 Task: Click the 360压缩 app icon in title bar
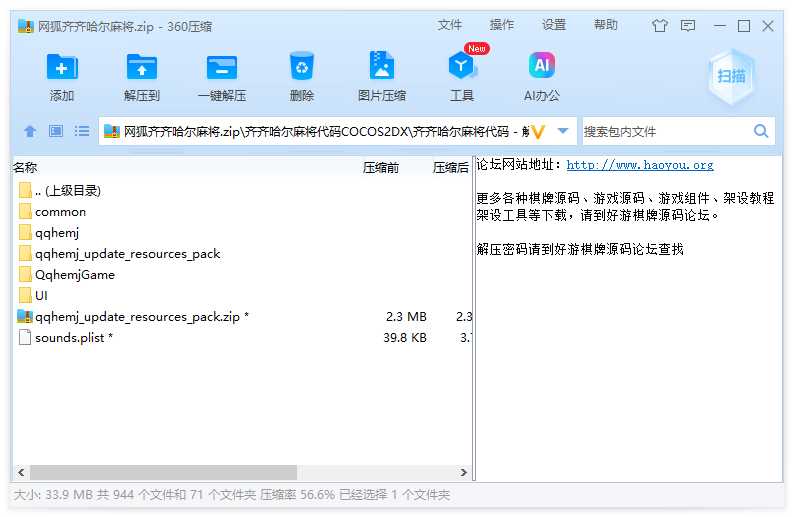coord(25,26)
